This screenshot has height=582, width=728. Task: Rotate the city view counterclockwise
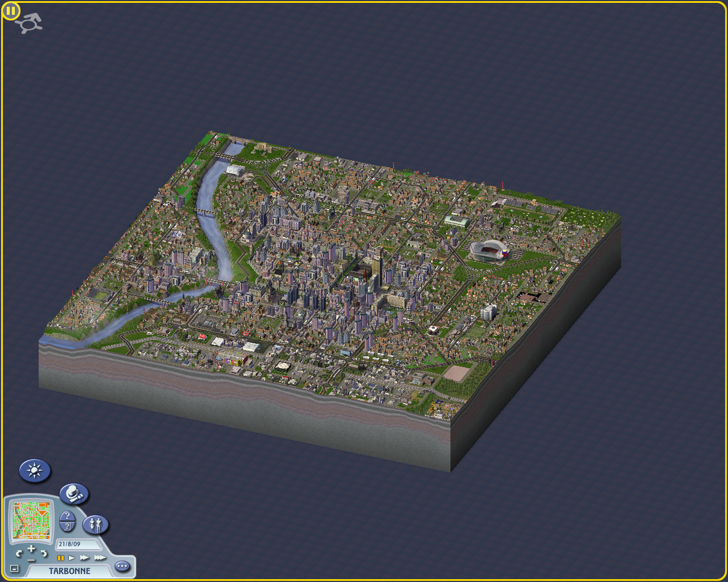pos(19,553)
